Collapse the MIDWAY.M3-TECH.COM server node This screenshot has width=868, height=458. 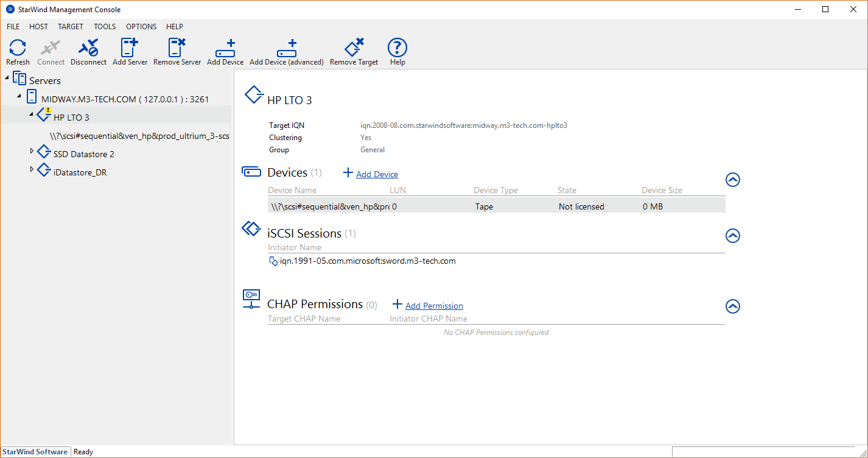pos(20,97)
